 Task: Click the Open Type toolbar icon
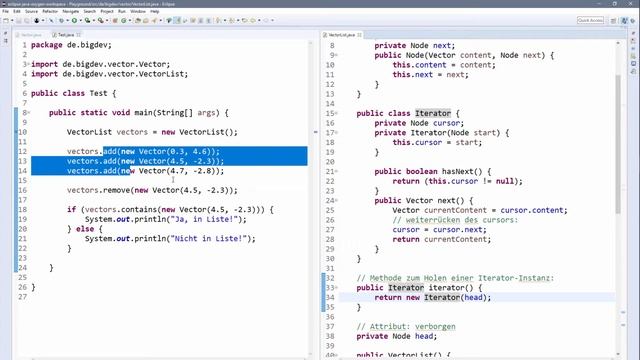coord(138,20)
